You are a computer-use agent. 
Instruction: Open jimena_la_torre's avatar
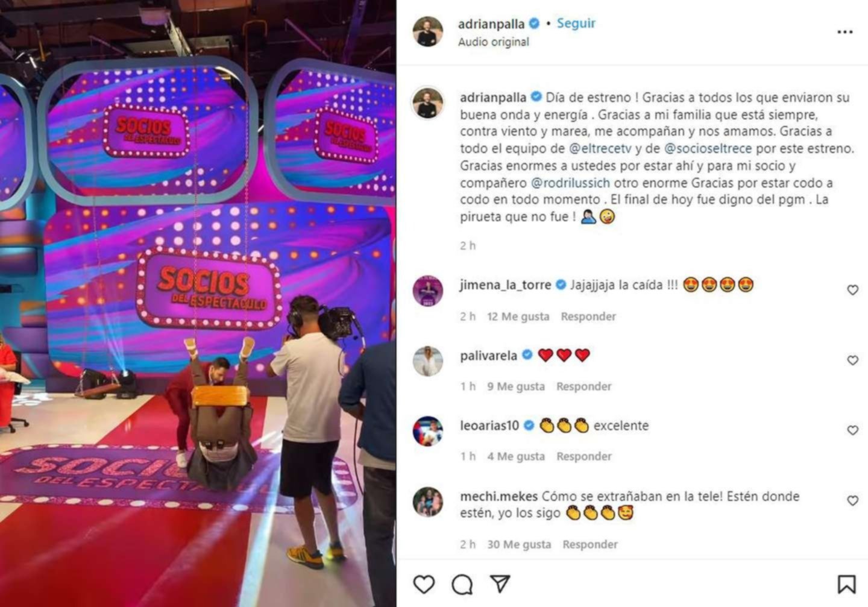[428, 291]
